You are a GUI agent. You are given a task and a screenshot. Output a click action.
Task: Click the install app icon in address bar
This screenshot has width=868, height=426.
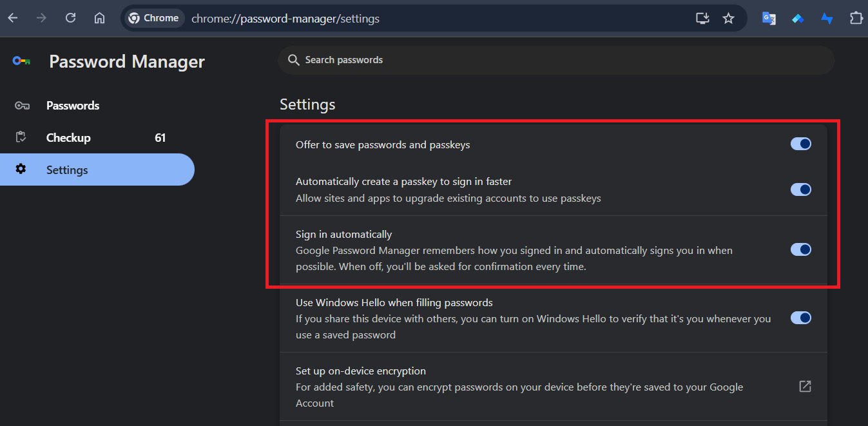[702, 18]
